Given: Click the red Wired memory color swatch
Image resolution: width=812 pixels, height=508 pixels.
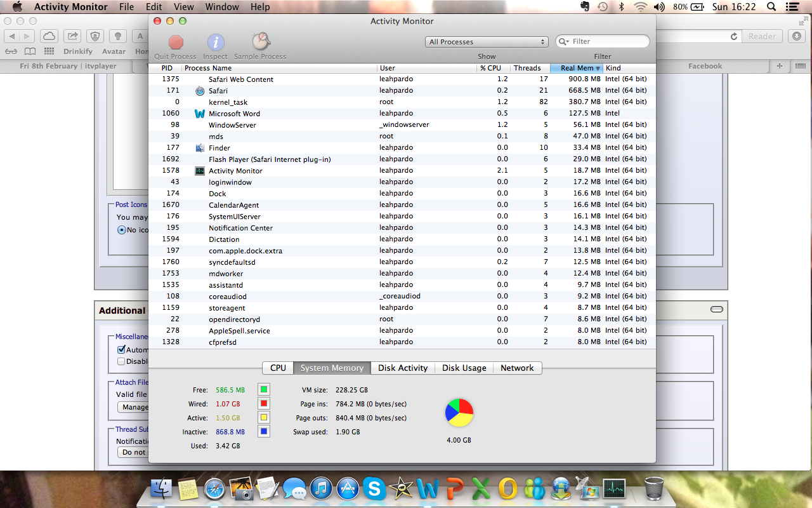Looking at the screenshot, I should 264,403.
